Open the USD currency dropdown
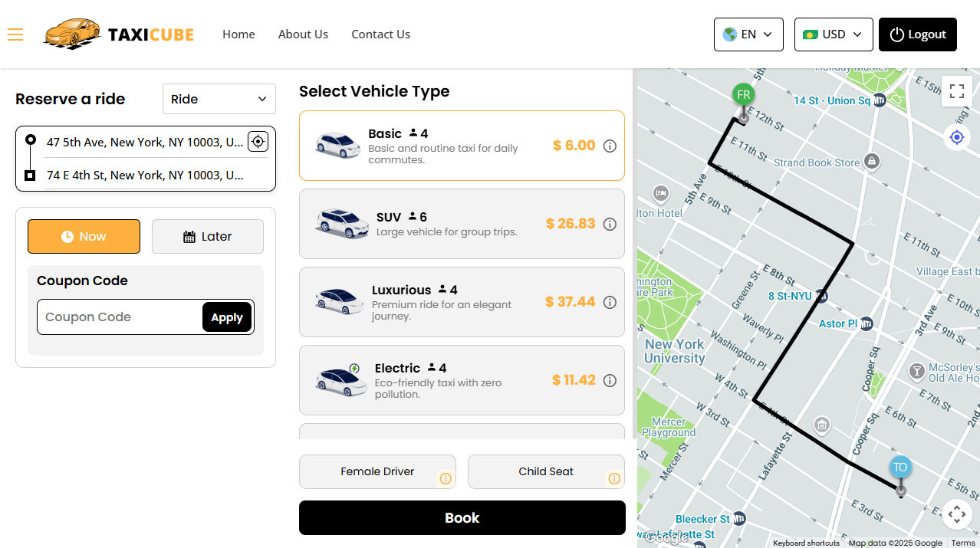The height and width of the screenshot is (548, 980). click(834, 34)
